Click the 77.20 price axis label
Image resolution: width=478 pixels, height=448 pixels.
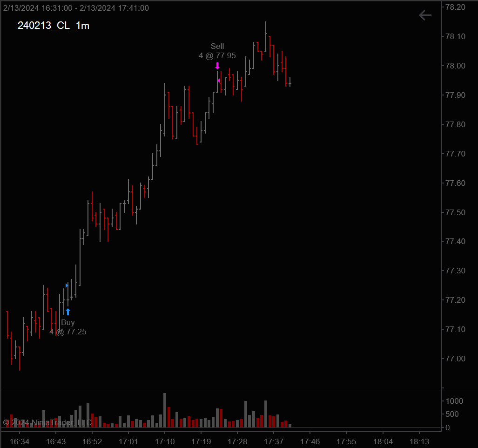point(456,300)
